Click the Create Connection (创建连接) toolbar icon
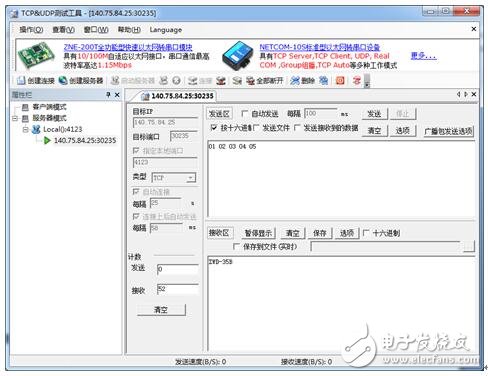This screenshot has height=376, width=488. coord(21,81)
